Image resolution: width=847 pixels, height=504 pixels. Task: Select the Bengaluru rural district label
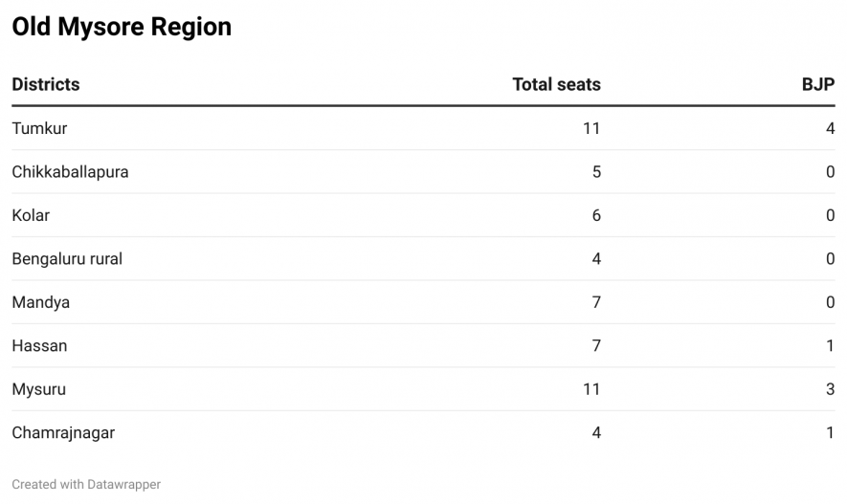(x=67, y=258)
